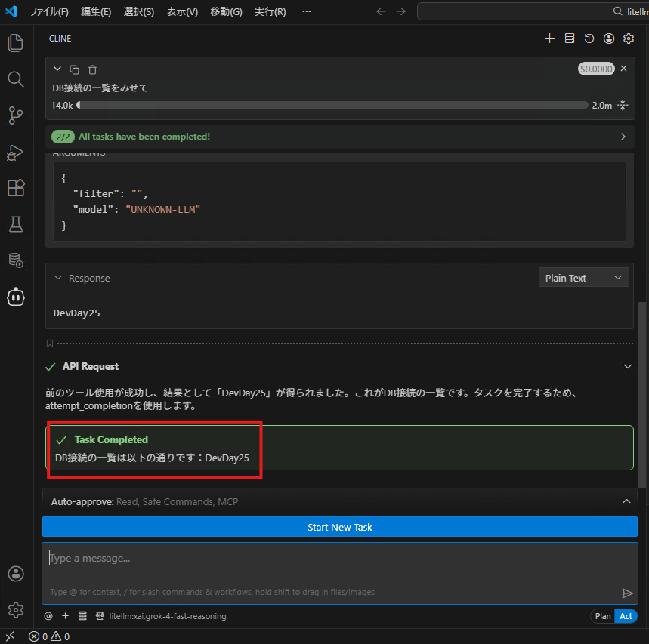Open the ファイル(F) menu
Screen dimensions: 649x644
[x=49, y=11]
